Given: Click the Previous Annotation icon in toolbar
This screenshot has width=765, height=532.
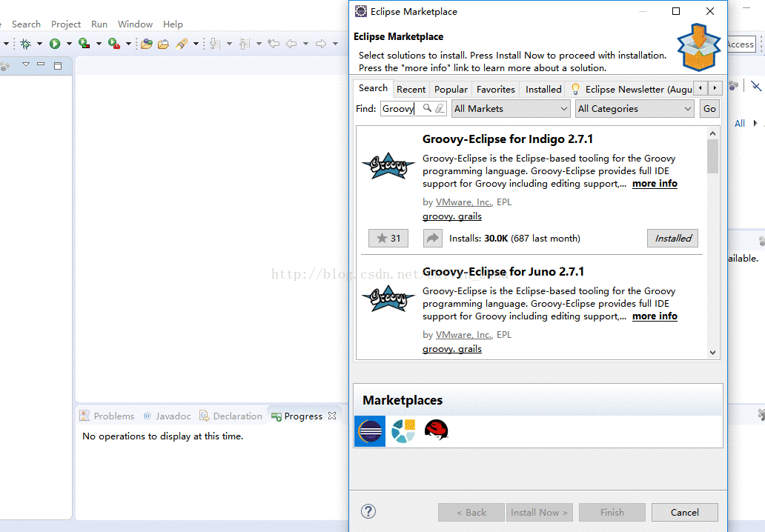Looking at the screenshot, I should pyautogui.click(x=245, y=44).
